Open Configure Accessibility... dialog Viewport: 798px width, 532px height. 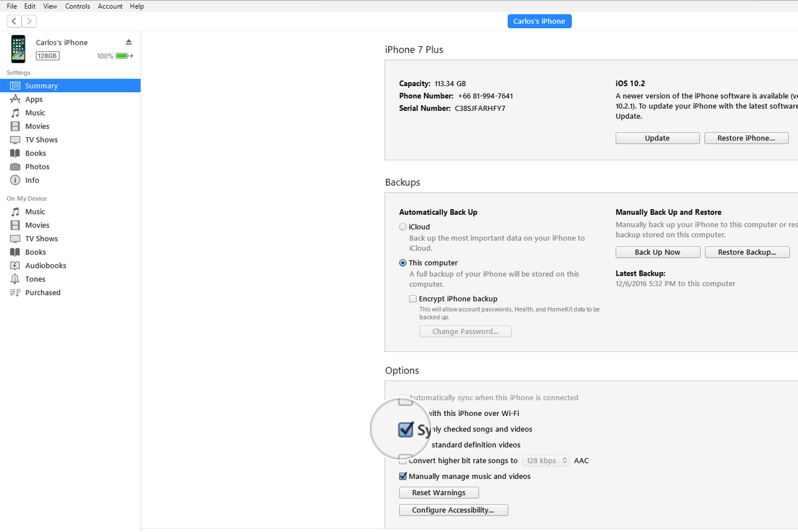click(453, 510)
